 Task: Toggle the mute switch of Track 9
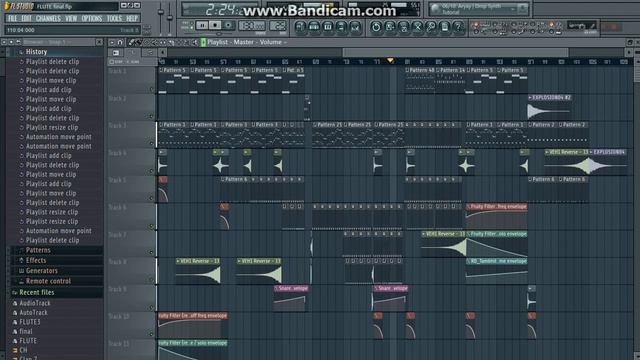pyautogui.click(x=151, y=307)
